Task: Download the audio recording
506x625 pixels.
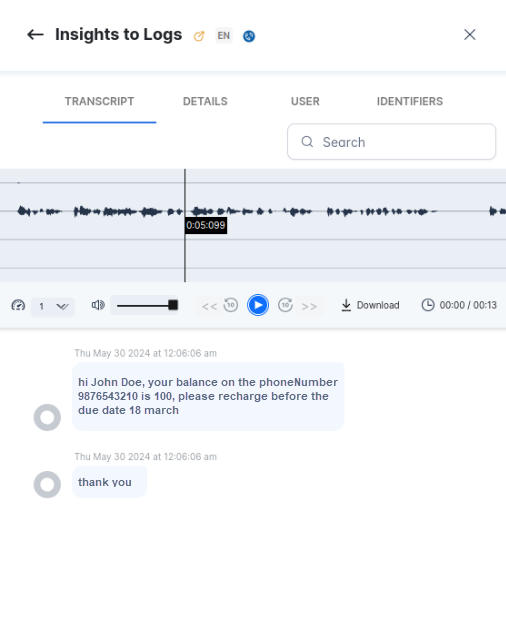Action: pos(370,305)
